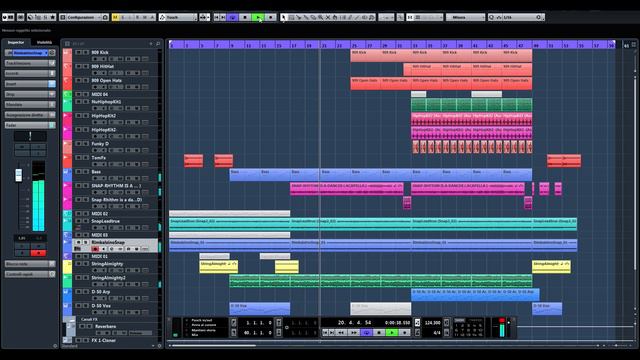Click the Find Tracks search icon
640x360 pixels.
point(158,43)
